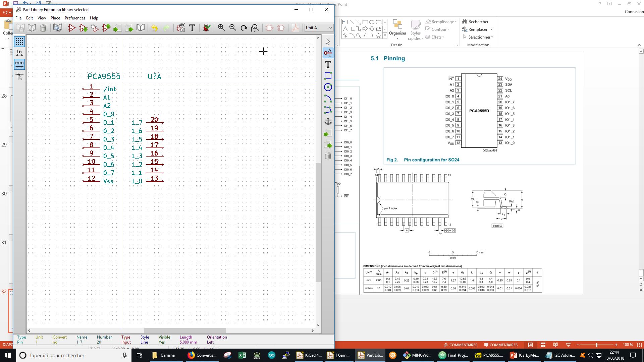Click the zoom in magnifier
Image resolution: width=644 pixels, height=362 pixels.
pyautogui.click(x=221, y=28)
